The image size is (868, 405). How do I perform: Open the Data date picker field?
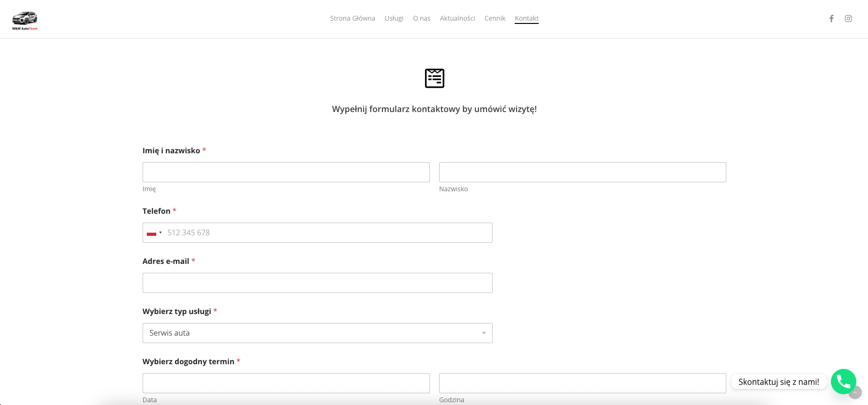pos(286,383)
